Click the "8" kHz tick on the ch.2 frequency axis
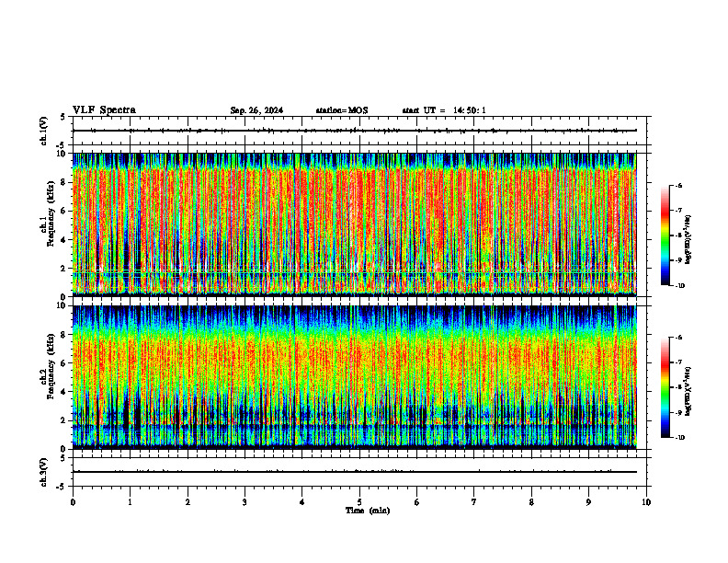Screen dimensions: 728x563 (64, 335)
